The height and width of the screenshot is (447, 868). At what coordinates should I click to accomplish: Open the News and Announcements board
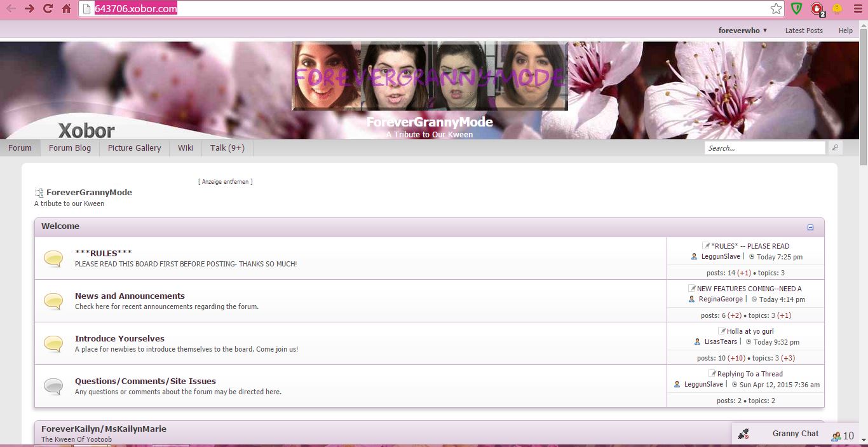tap(130, 296)
